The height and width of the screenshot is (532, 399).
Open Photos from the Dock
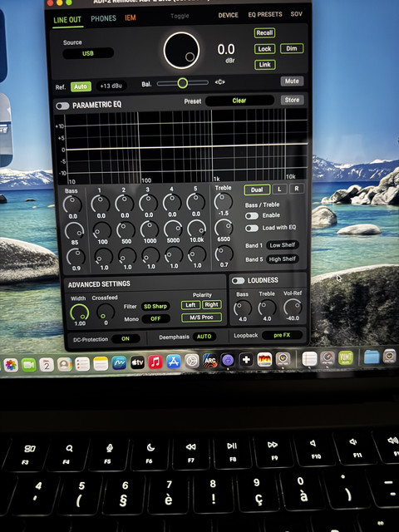point(11,366)
